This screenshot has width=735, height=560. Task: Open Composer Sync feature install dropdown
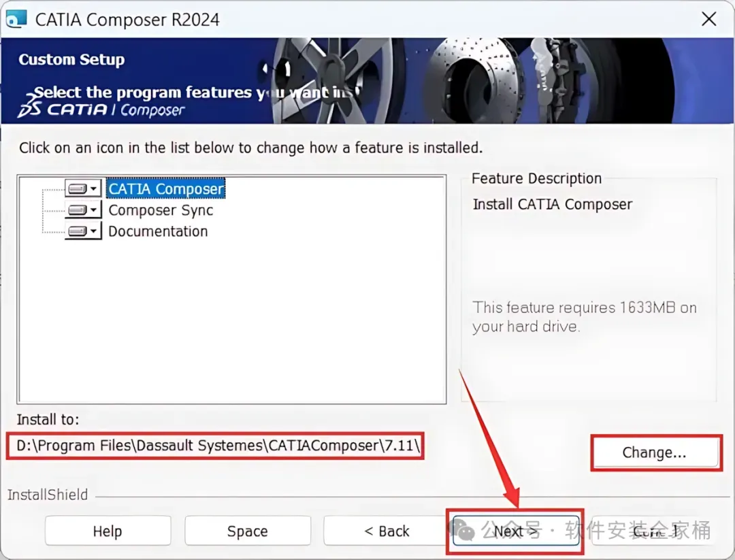pos(83,210)
